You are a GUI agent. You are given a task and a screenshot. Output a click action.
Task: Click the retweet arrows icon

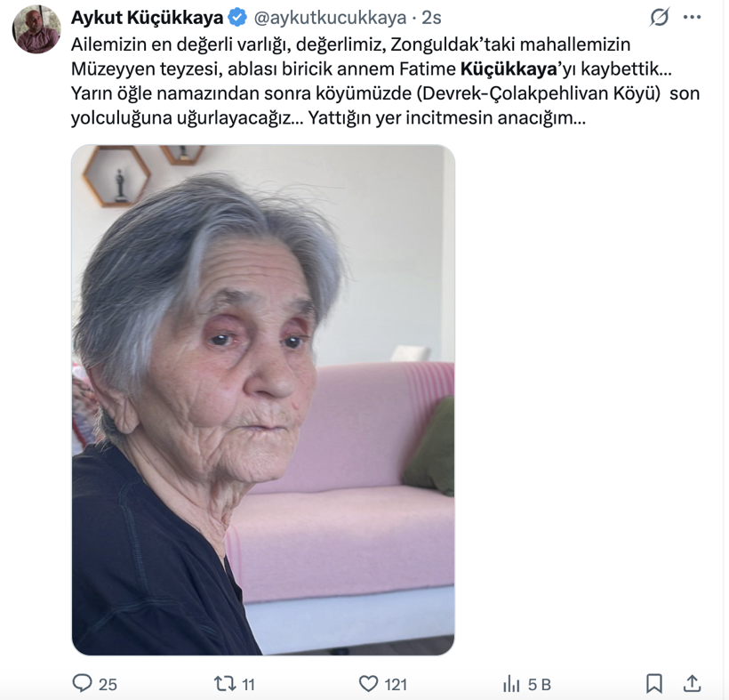pos(225,684)
